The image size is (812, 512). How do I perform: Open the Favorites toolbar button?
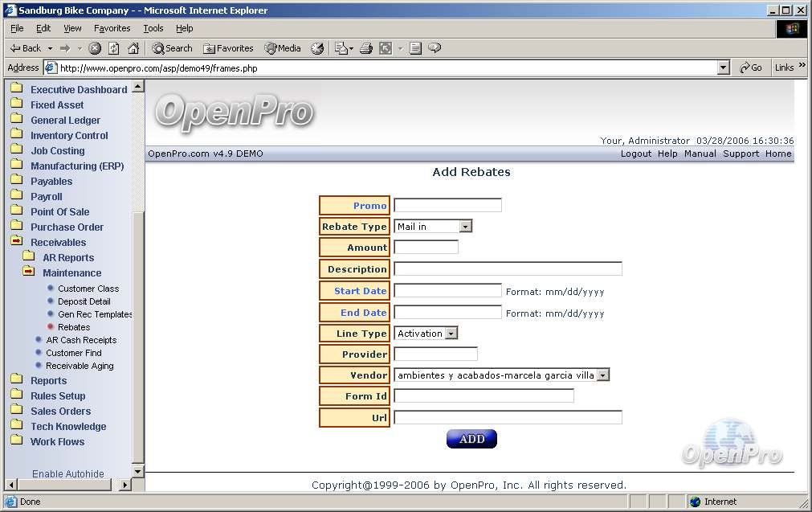228,48
